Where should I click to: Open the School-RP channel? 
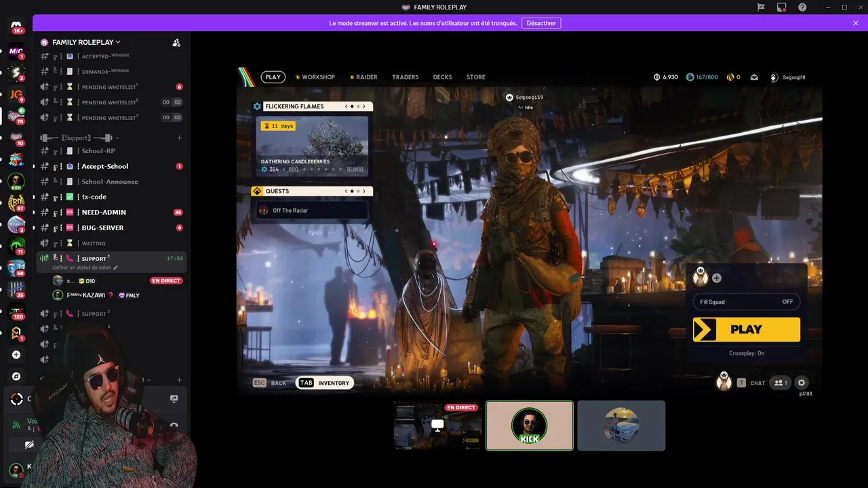click(111, 150)
